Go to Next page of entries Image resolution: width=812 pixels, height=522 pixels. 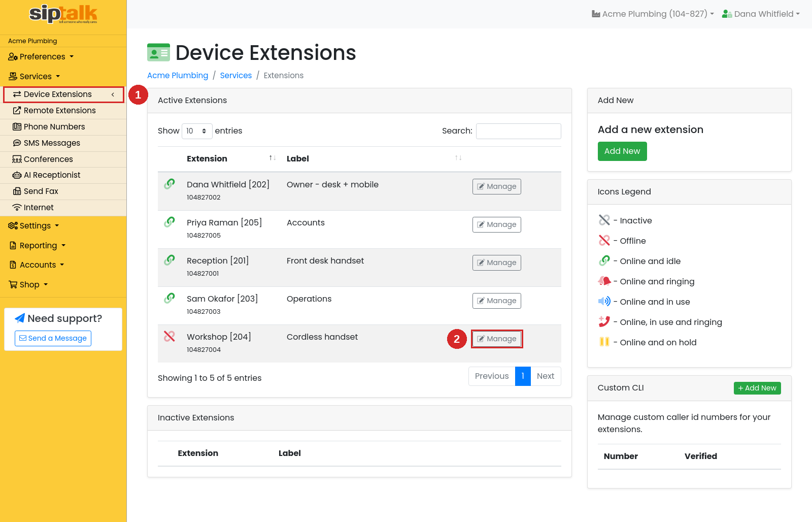[546, 376]
